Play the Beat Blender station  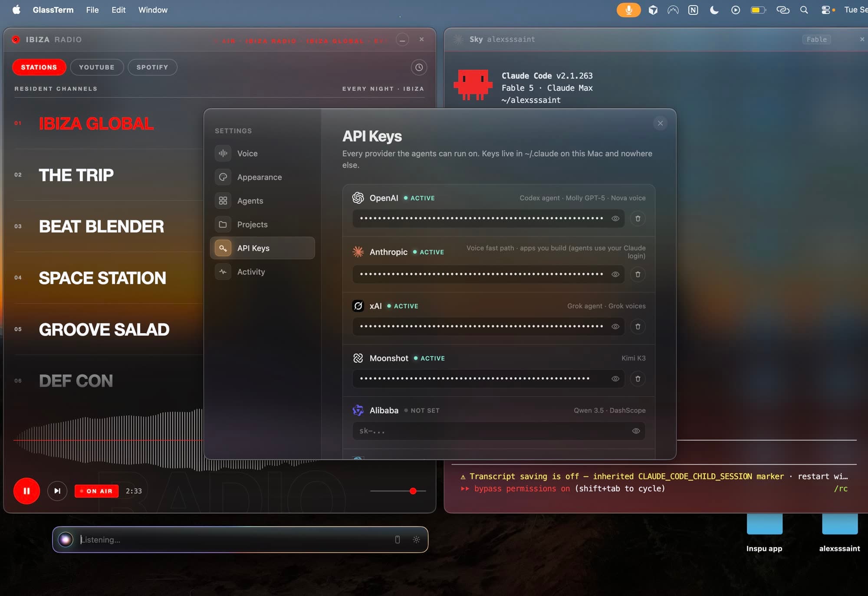point(101,226)
